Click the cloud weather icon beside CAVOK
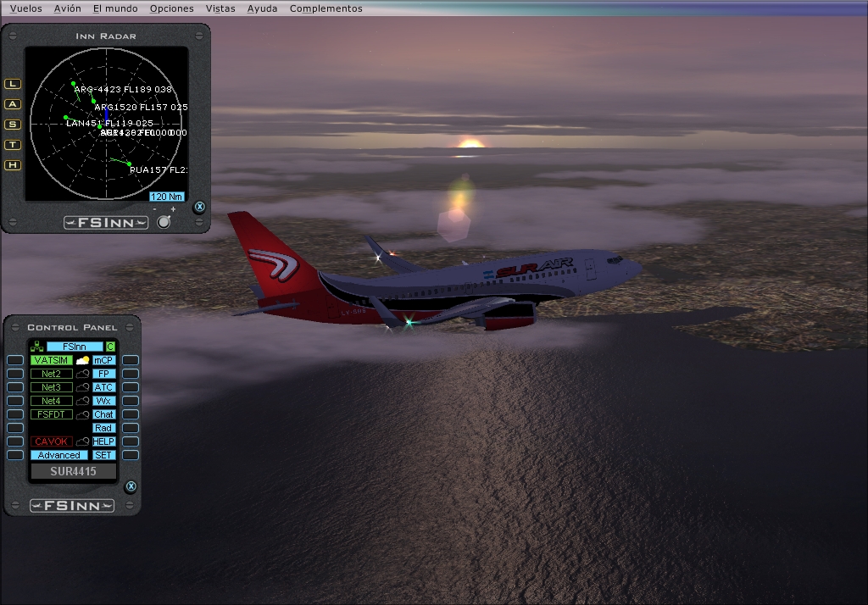This screenshot has height=605, width=868. [x=82, y=441]
